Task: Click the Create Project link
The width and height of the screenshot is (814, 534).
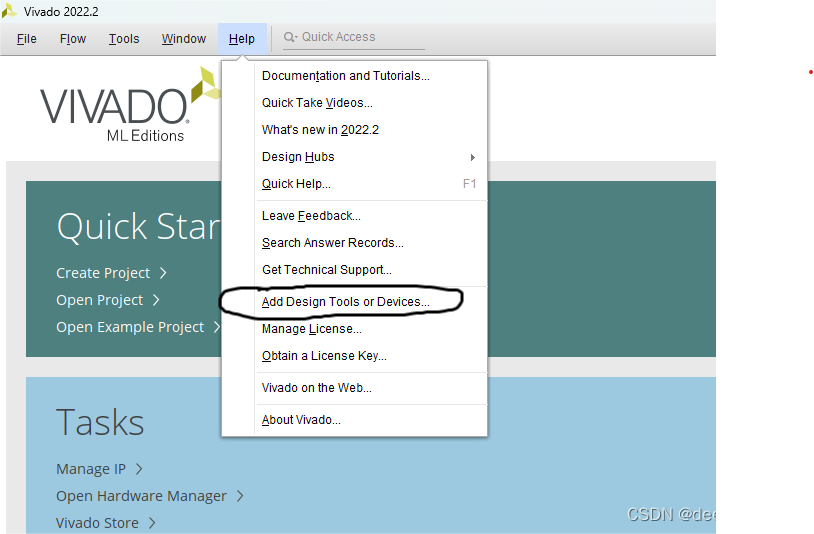Action: click(x=103, y=273)
